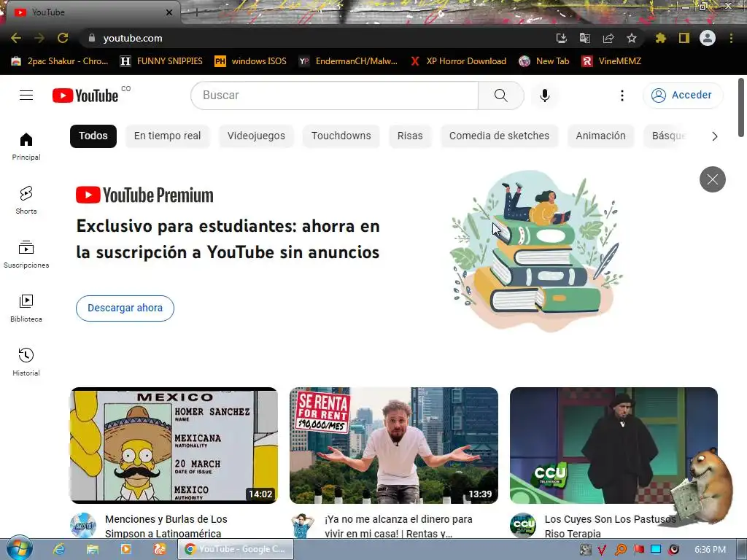Click the Buscar search field

click(x=334, y=96)
